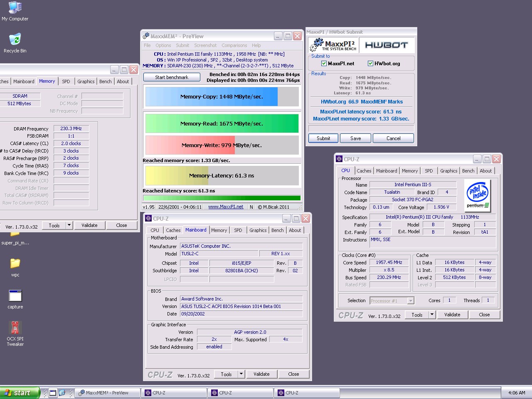Click the Windows start button

20,393
